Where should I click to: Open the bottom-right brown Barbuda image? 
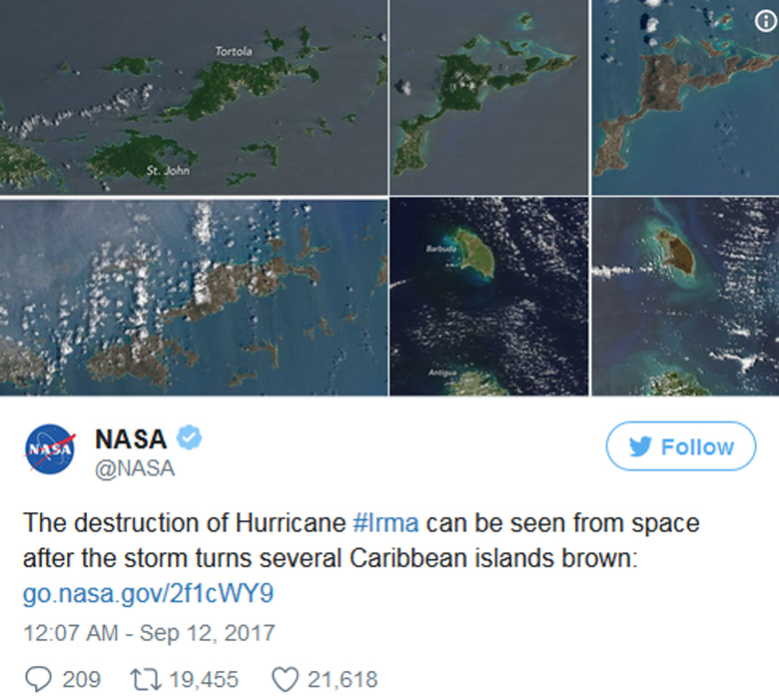(x=684, y=297)
